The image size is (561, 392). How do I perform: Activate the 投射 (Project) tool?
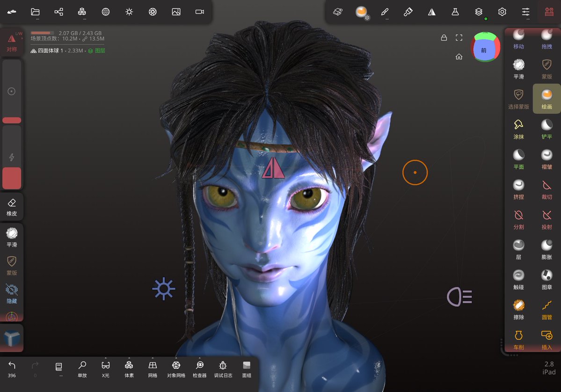(546, 219)
